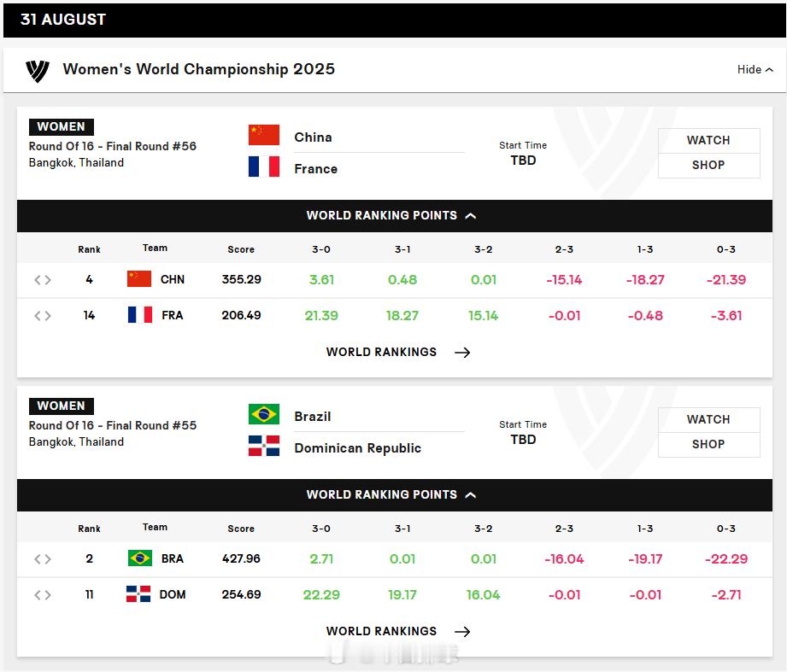Toggle the rank-change arrows beside BRA row

[x=43, y=559]
